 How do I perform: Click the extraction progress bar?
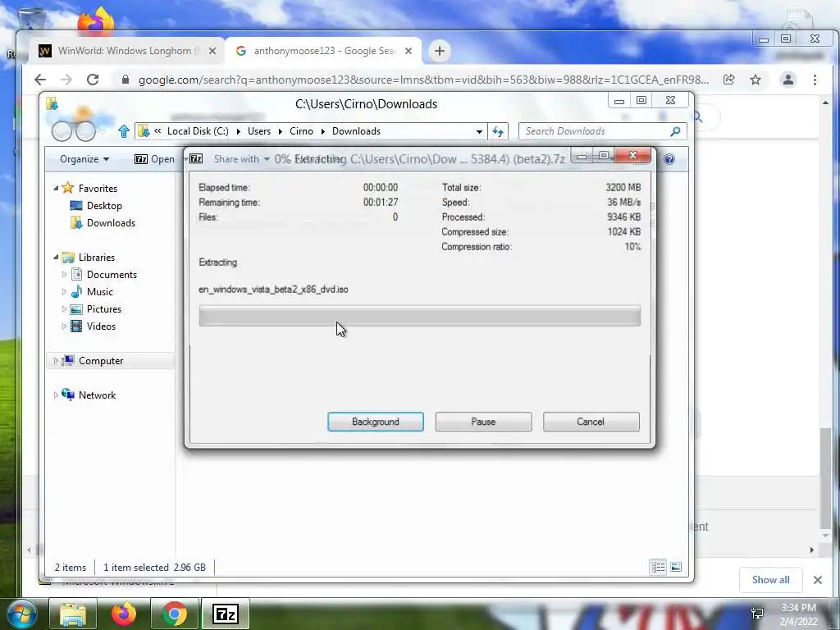[x=419, y=316]
